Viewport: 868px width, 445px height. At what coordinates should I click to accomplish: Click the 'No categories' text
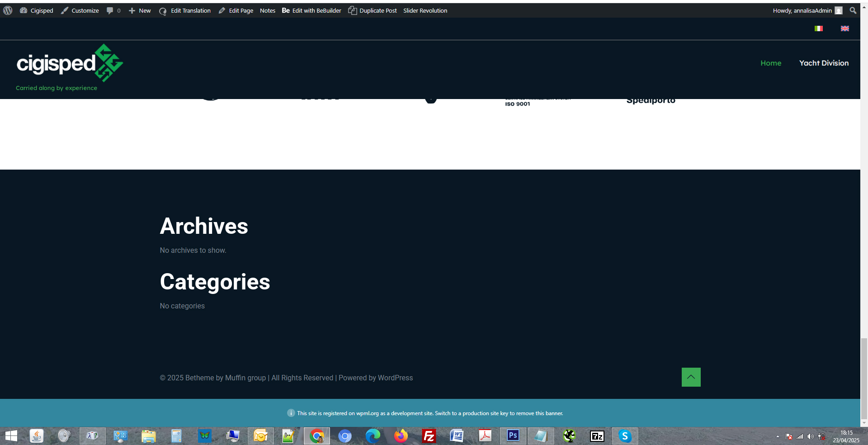click(x=182, y=306)
